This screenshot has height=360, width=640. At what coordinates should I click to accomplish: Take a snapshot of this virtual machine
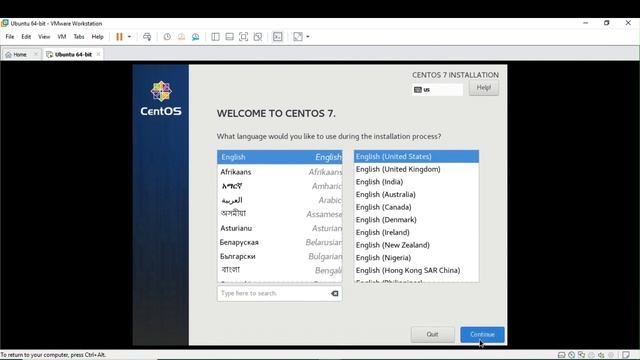tap(167, 37)
